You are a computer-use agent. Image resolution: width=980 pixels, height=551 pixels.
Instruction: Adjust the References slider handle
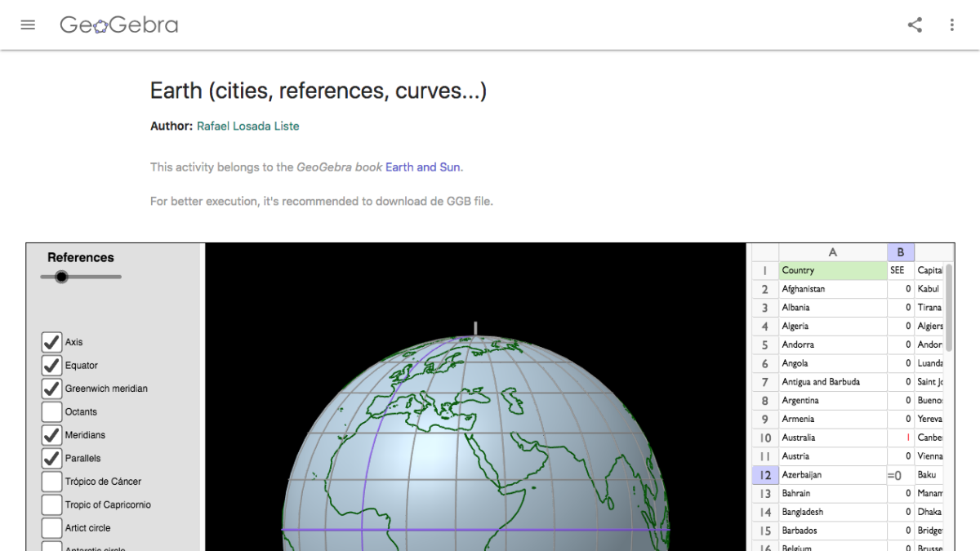point(61,277)
